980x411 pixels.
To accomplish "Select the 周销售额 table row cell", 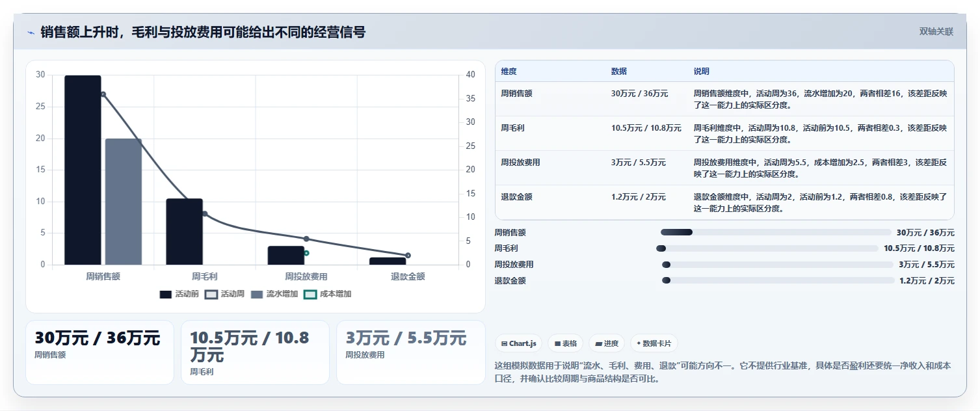I will coord(516,94).
